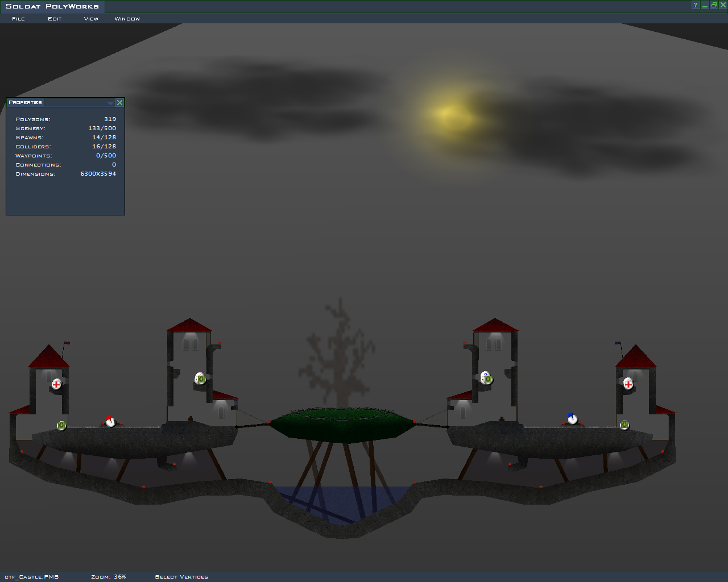Image resolution: width=728 pixels, height=582 pixels.
Task: Open the View menu
Action: click(91, 19)
